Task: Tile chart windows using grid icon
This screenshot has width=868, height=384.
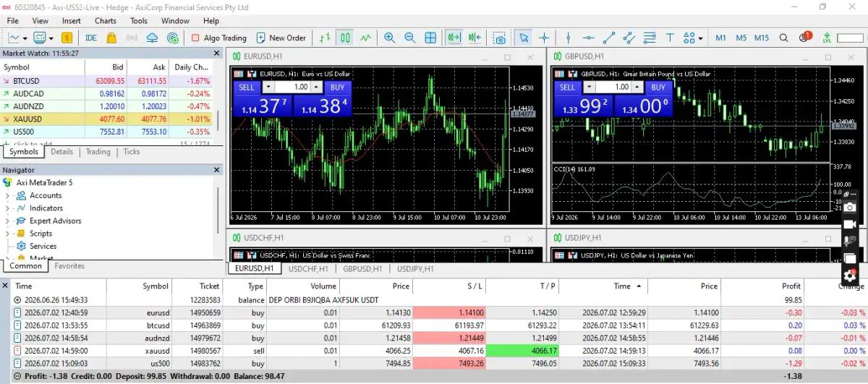Action: [x=430, y=38]
